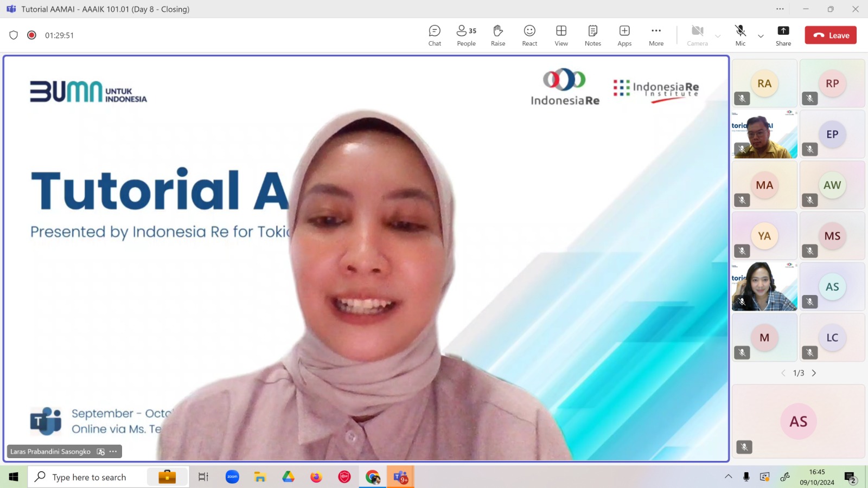Select the RP participant tile

(832, 83)
